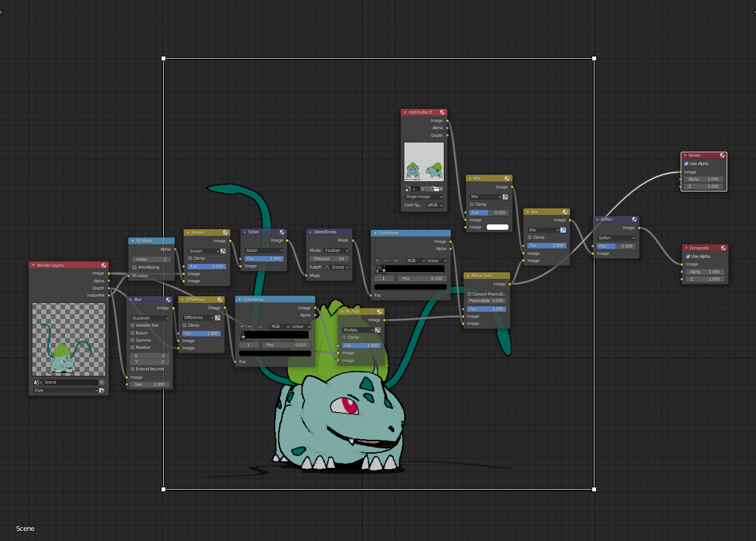The image size is (756, 541).
Task: Click the Render Layers preview thumbnail
Action: (69, 339)
